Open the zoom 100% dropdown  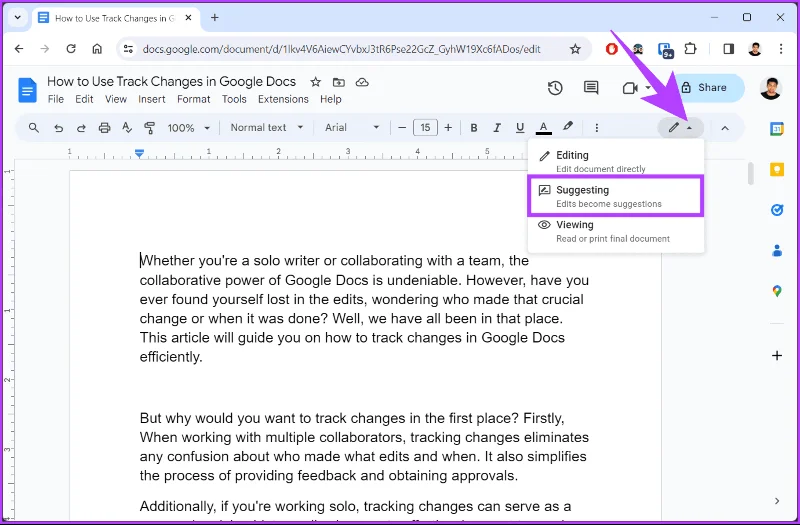click(189, 128)
